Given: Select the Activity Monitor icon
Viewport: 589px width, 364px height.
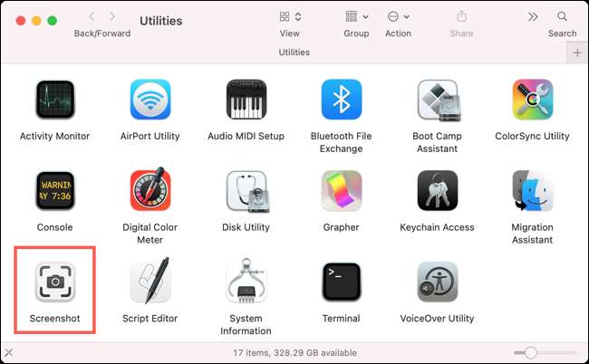Looking at the screenshot, I should (x=55, y=100).
